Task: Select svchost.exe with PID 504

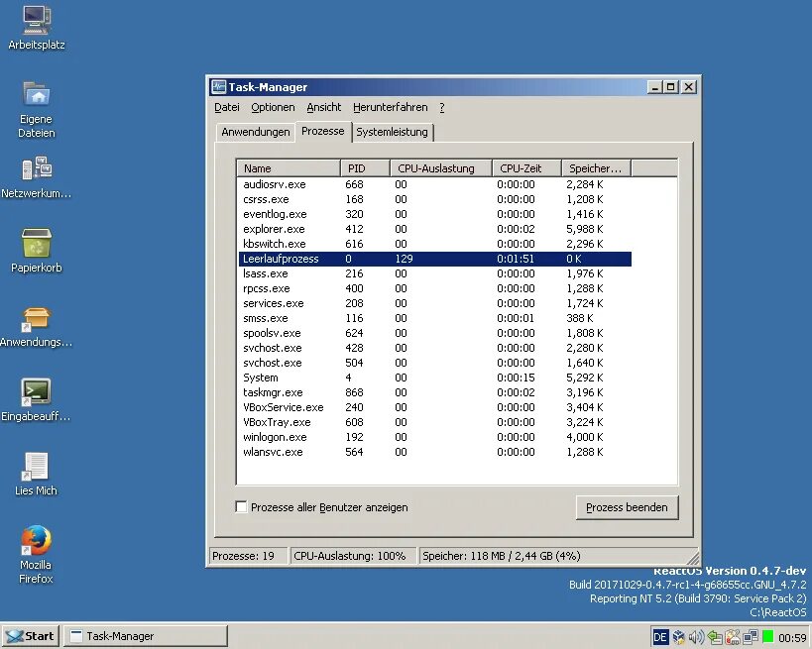Action: (x=435, y=363)
